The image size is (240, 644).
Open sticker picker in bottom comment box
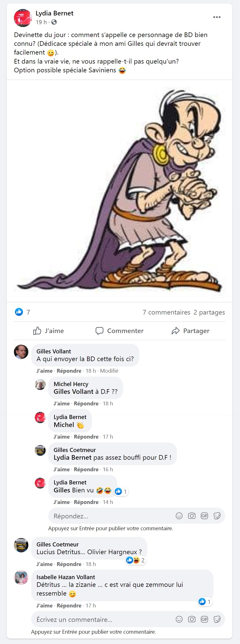217,619
